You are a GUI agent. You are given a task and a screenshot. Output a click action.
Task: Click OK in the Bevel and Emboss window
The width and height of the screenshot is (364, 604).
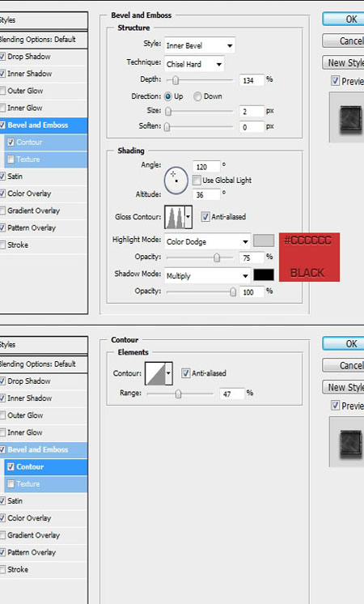(343, 19)
